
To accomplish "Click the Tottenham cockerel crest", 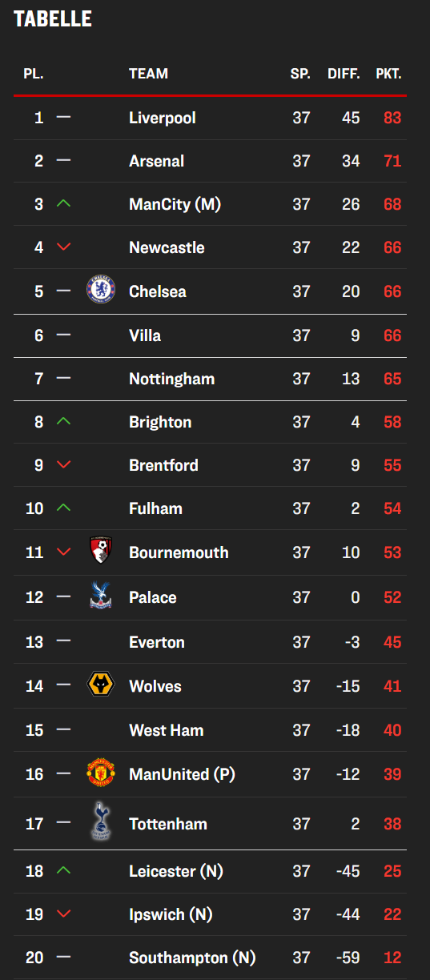I will [101, 821].
